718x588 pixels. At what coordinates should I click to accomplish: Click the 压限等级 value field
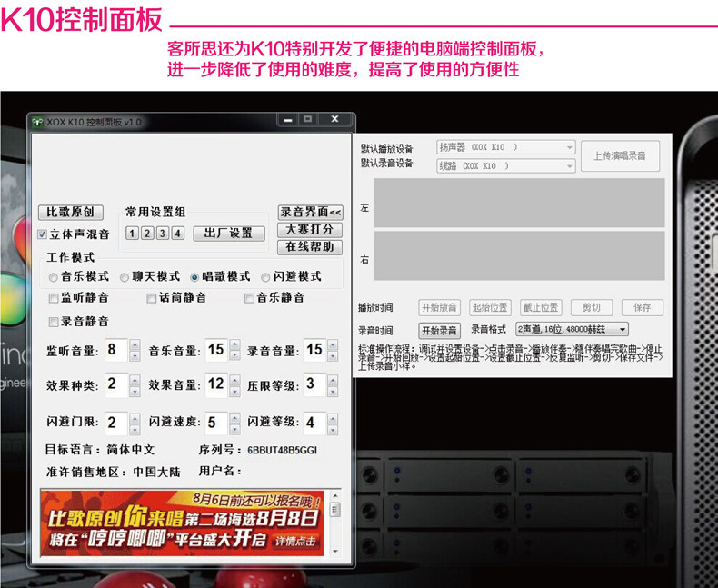tap(315, 385)
